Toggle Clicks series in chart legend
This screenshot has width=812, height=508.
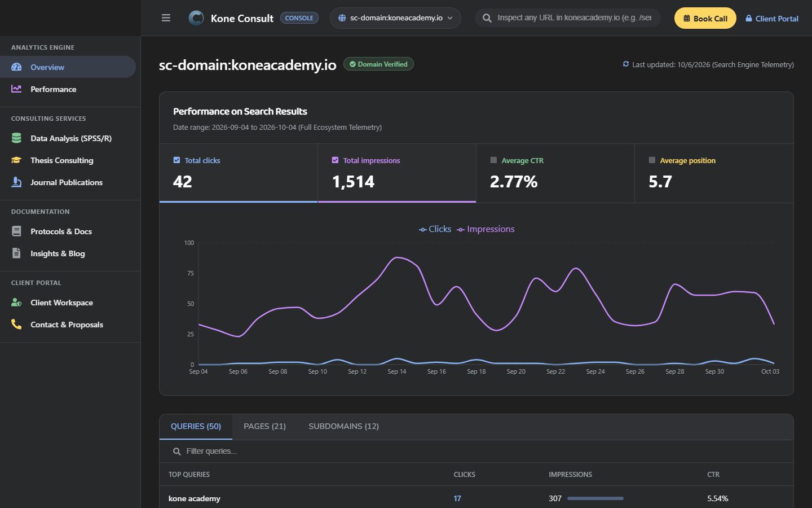(435, 229)
